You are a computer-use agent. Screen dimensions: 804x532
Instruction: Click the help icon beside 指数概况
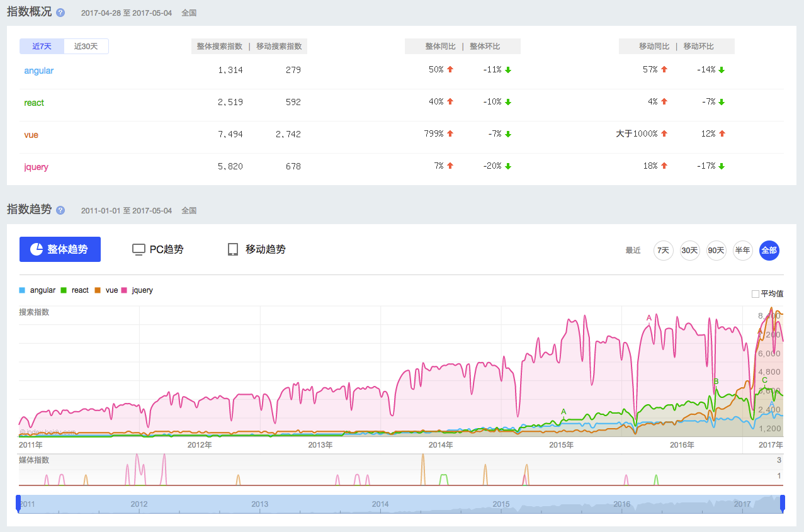click(60, 13)
